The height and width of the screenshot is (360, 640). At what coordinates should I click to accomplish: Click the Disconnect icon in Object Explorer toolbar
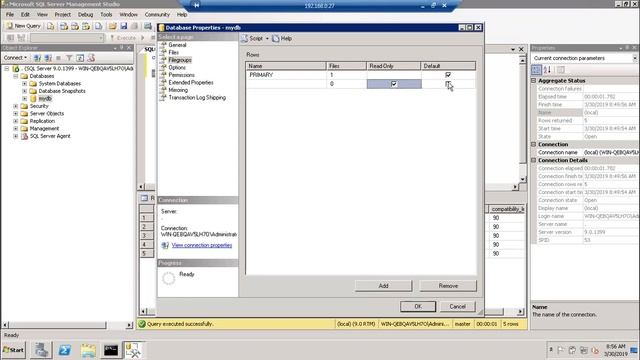(x=48, y=58)
